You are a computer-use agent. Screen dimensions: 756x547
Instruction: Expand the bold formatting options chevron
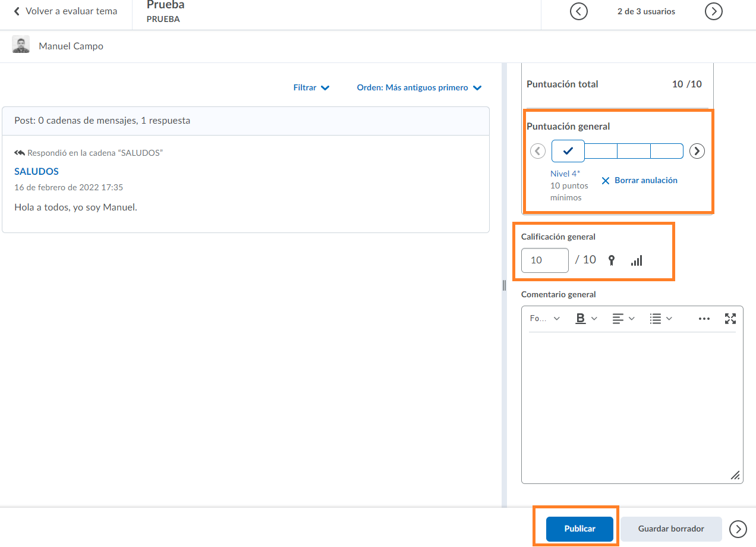[594, 319]
